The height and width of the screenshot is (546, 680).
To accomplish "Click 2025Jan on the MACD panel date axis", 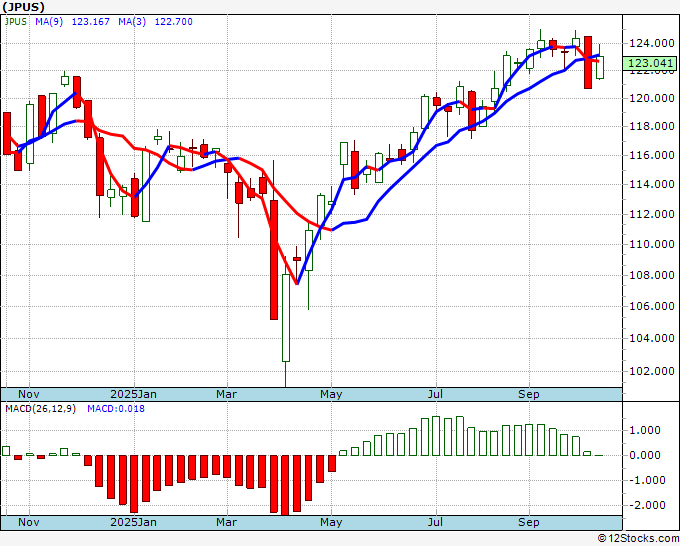I will point(134,522).
